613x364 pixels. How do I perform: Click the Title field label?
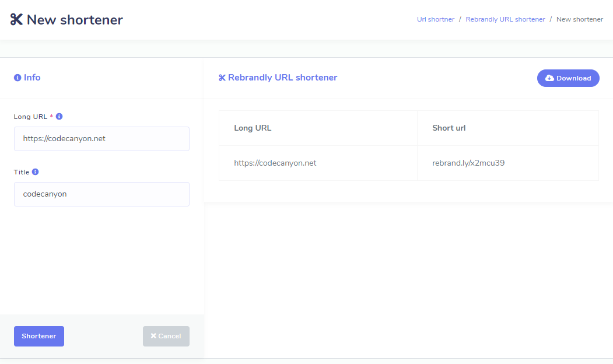click(22, 172)
